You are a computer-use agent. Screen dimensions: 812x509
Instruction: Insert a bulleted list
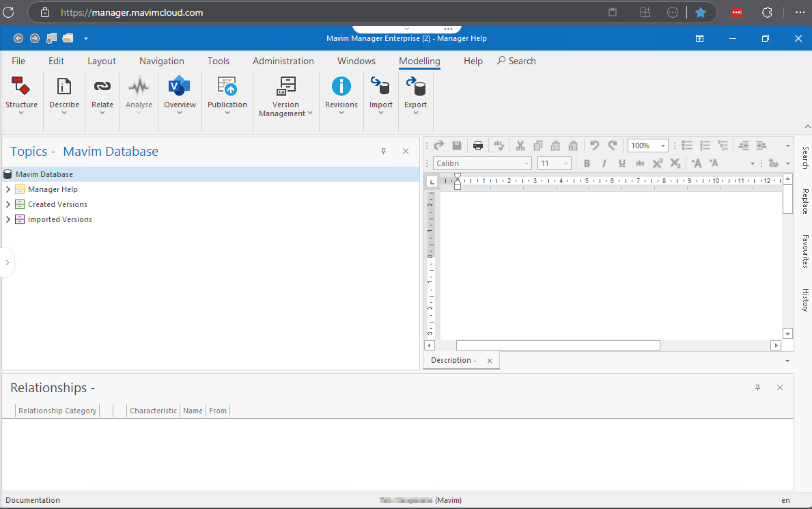pyautogui.click(x=687, y=146)
